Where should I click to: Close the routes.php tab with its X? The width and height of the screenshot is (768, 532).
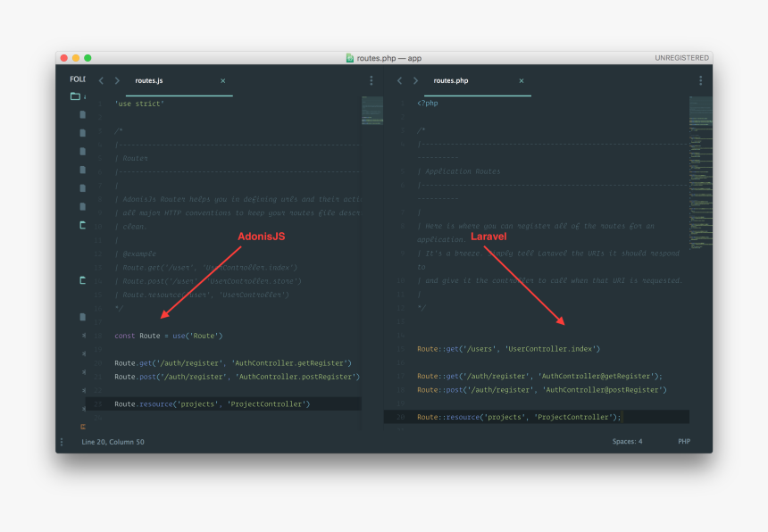click(521, 80)
